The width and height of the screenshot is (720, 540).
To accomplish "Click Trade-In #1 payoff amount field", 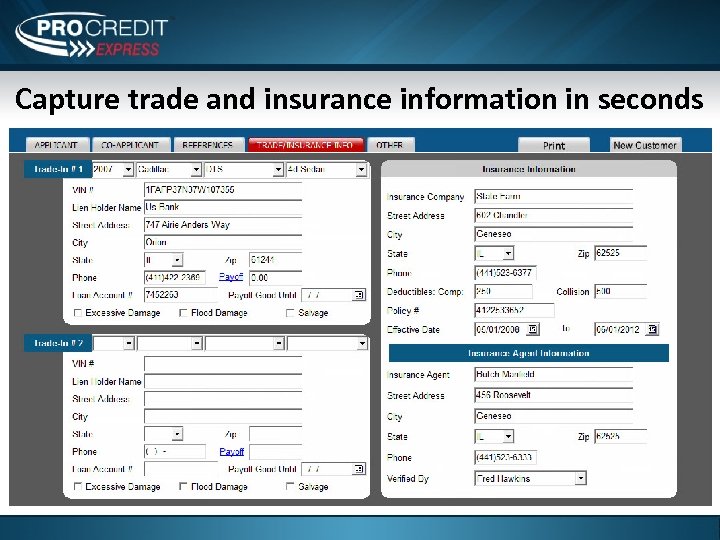I will click(276, 277).
